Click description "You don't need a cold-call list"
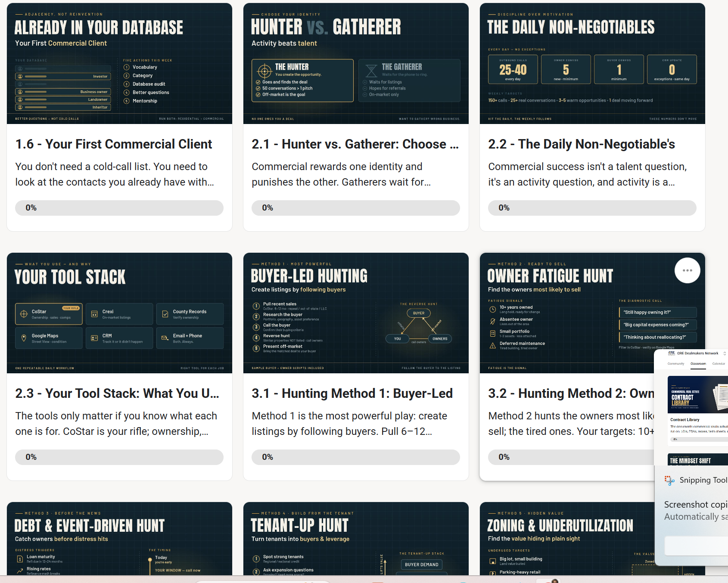The image size is (728, 583). pos(115,174)
